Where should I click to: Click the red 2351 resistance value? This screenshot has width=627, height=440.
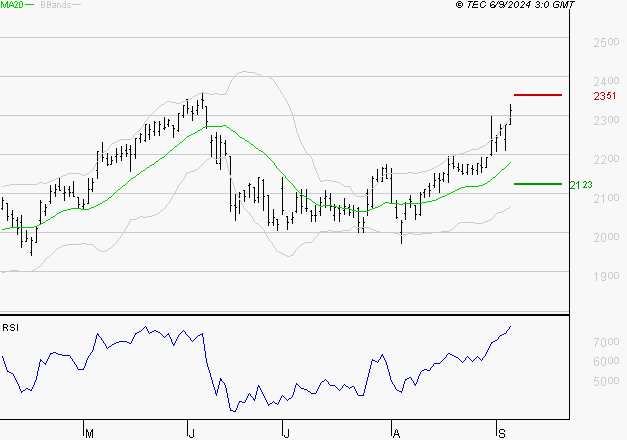point(605,96)
